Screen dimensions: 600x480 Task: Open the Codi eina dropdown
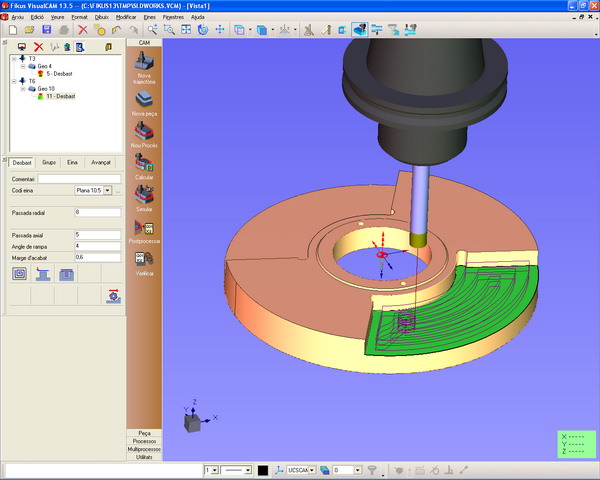(107, 189)
